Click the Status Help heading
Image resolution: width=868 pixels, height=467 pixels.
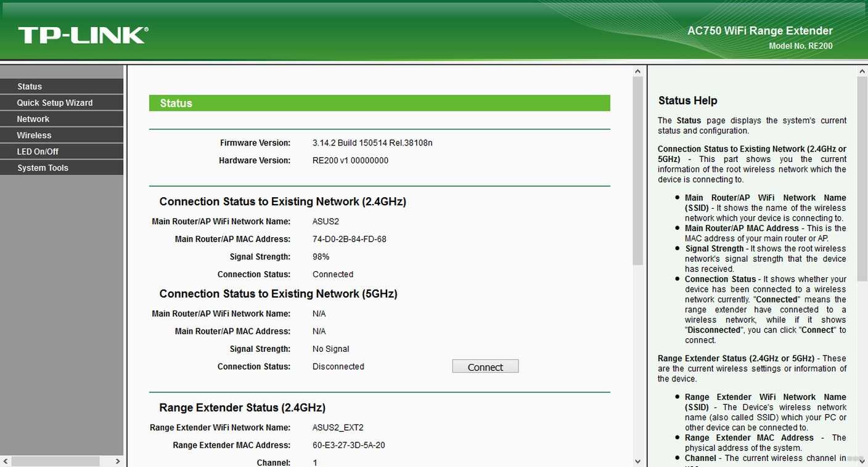coord(688,100)
